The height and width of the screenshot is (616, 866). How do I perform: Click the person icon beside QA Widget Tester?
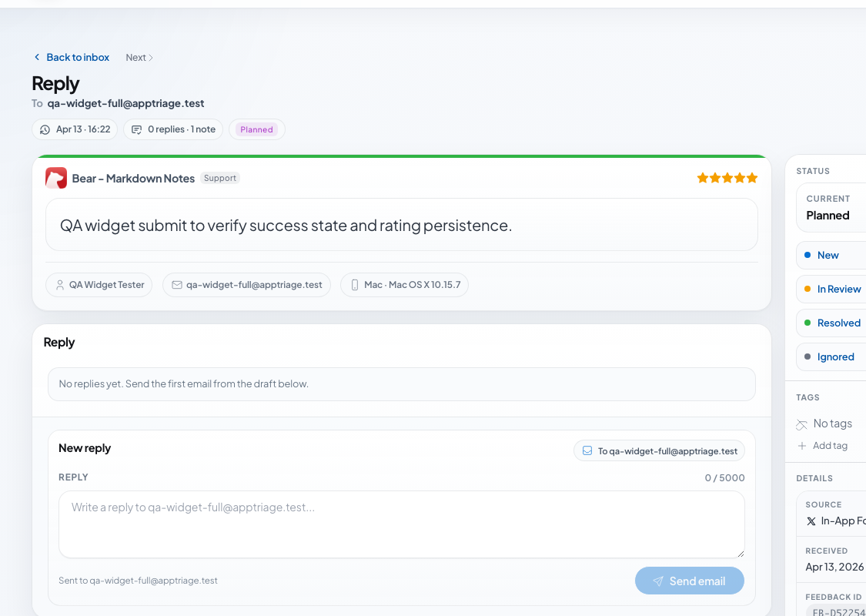[59, 285]
